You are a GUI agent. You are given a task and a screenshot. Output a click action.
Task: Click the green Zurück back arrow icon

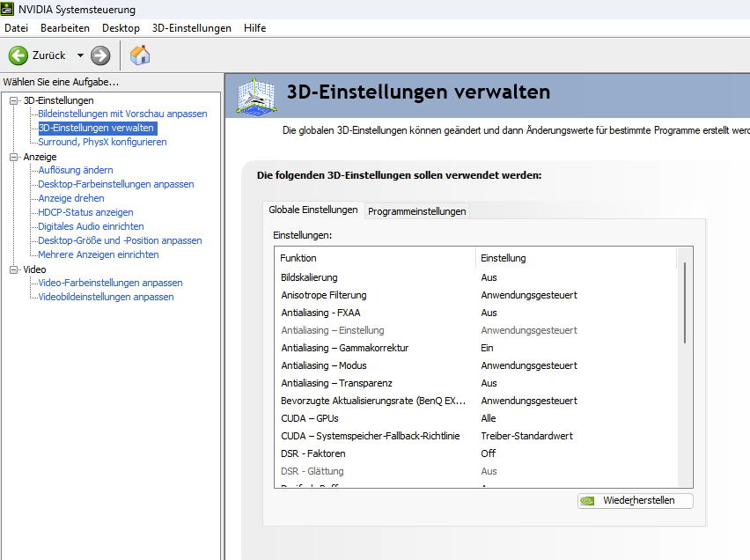pyautogui.click(x=18, y=55)
